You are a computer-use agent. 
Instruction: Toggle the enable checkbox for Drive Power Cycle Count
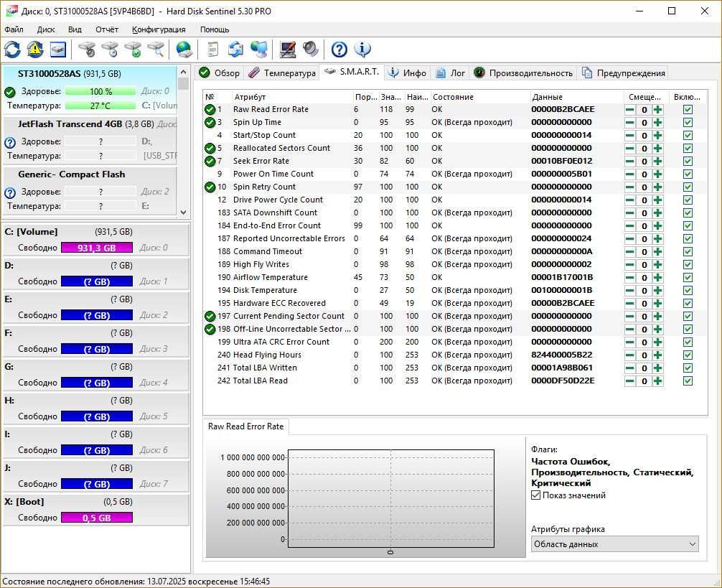[688, 200]
